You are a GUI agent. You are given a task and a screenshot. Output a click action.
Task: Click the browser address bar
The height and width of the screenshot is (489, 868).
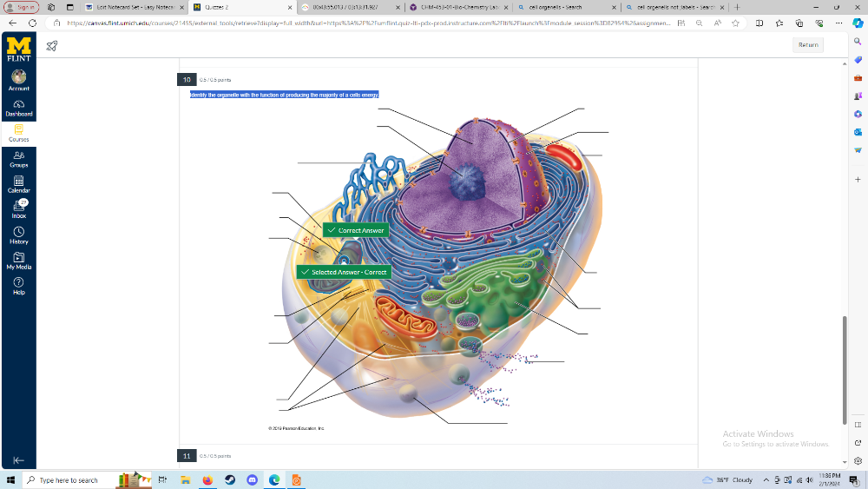coord(365,23)
